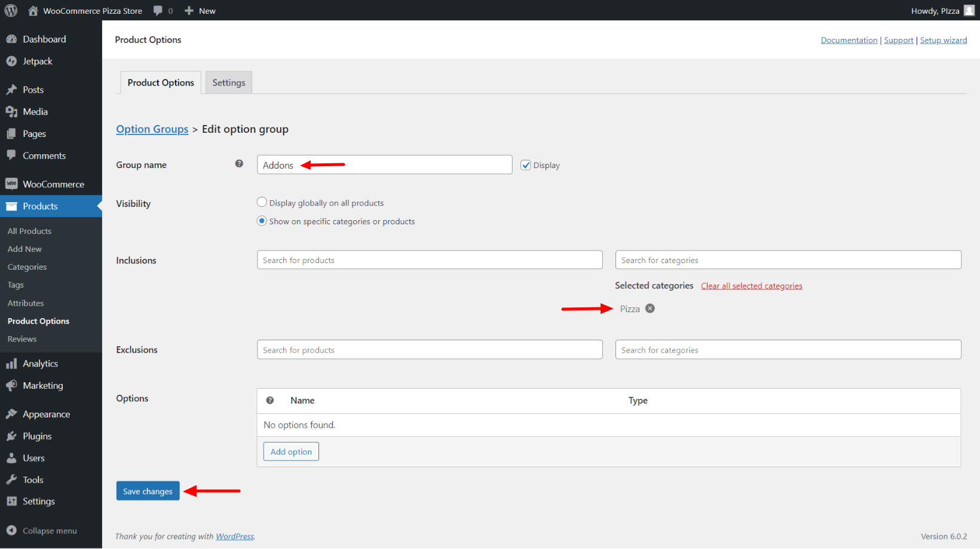Select Display globally on all products
The width and height of the screenshot is (980, 549).
tap(262, 203)
